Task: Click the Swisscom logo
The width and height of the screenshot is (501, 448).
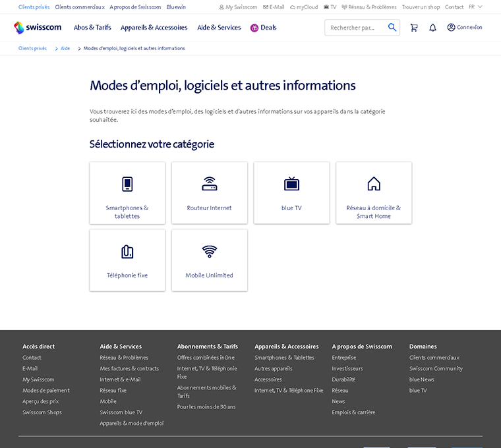Action: [38, 28]
